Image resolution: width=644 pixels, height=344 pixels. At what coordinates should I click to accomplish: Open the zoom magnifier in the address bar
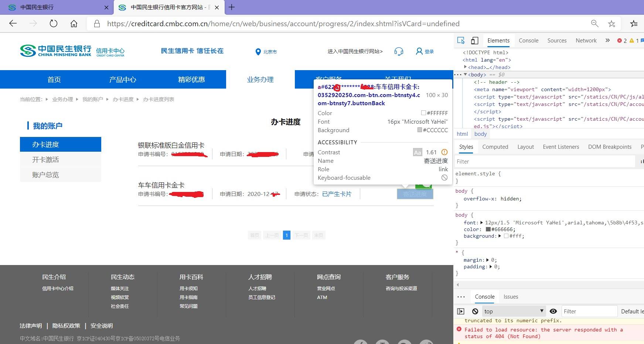point(594,24)
